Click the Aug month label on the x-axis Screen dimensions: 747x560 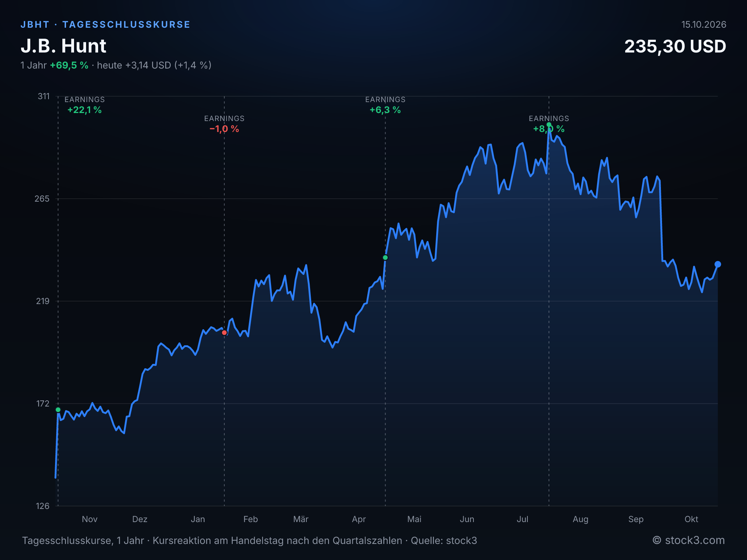point(580,519)
